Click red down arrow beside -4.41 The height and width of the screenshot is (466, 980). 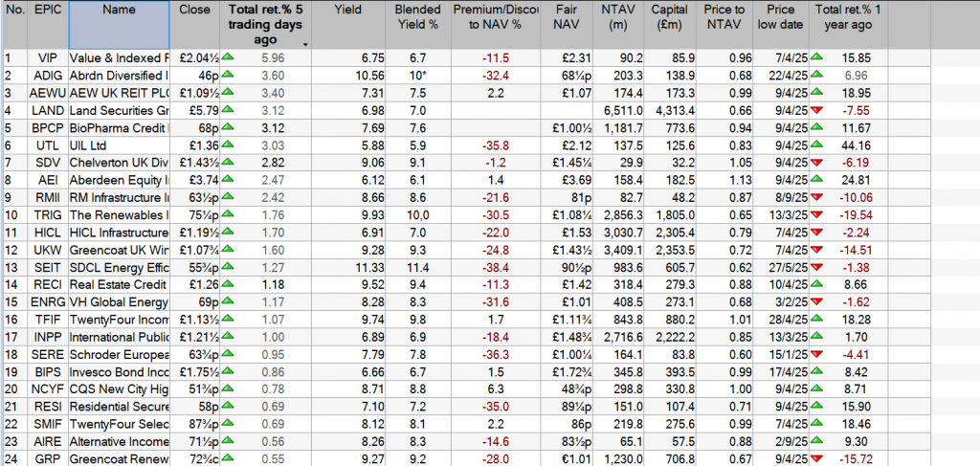[817, 355]
